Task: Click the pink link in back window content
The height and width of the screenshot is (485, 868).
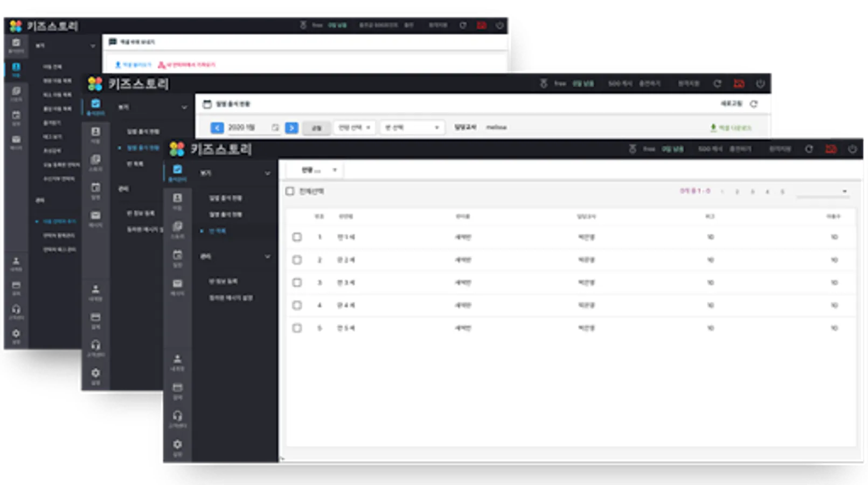Action: (186, 65)
